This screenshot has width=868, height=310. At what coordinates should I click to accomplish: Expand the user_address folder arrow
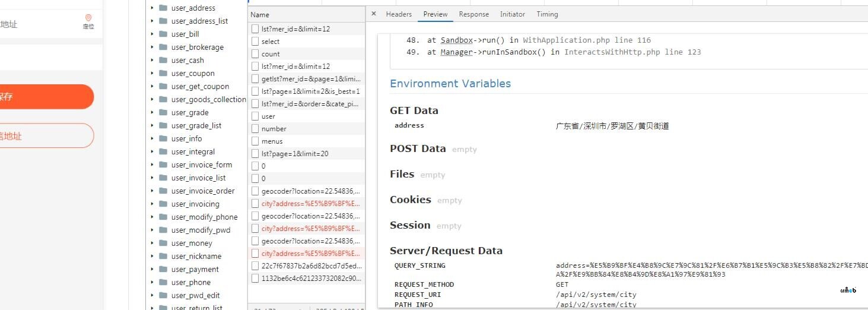click(x=152, y=8)
